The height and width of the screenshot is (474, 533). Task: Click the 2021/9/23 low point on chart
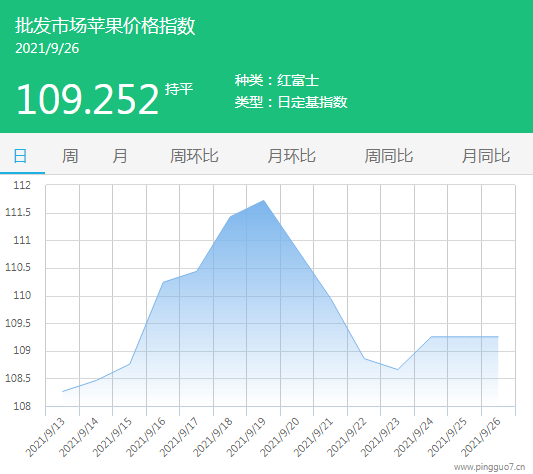tap(397, 370)
